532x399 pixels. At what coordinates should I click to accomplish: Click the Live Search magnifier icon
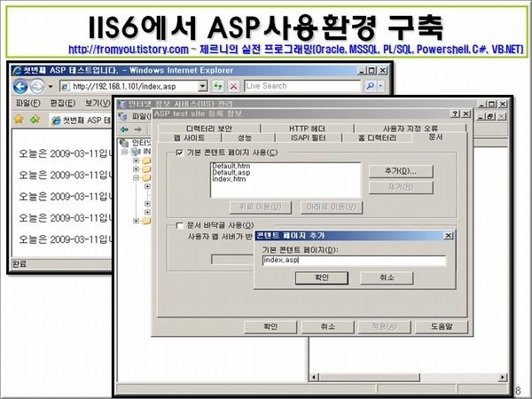(x=370, y=86)
